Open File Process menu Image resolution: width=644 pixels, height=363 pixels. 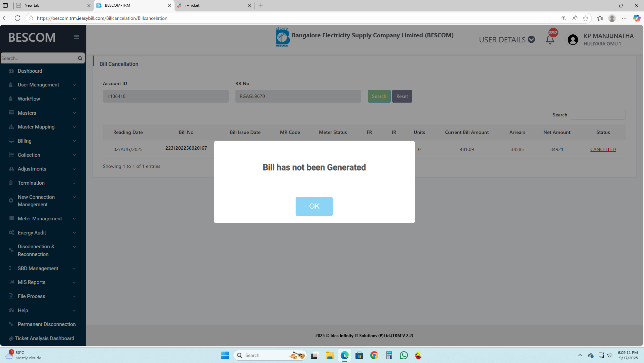43,296
